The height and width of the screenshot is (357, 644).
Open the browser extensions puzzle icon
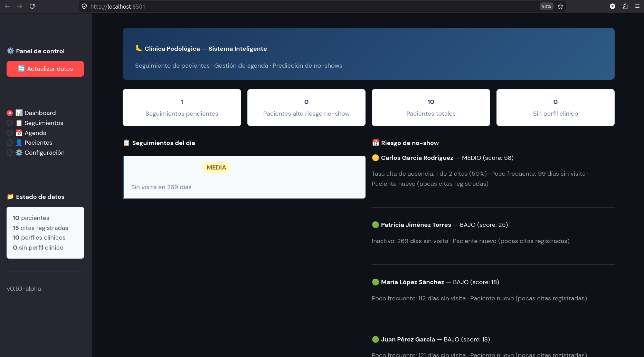point(625,6)
